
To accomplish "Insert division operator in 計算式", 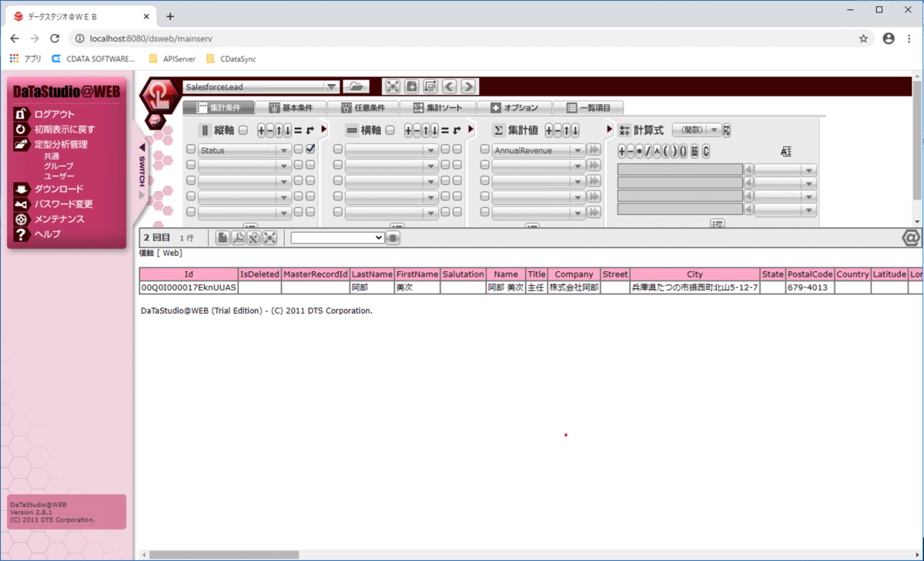I will tap(648, 151).
